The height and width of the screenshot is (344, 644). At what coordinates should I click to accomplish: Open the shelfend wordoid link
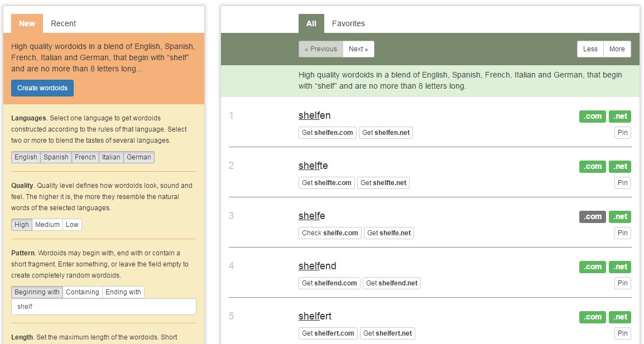[x=317, y=266]
